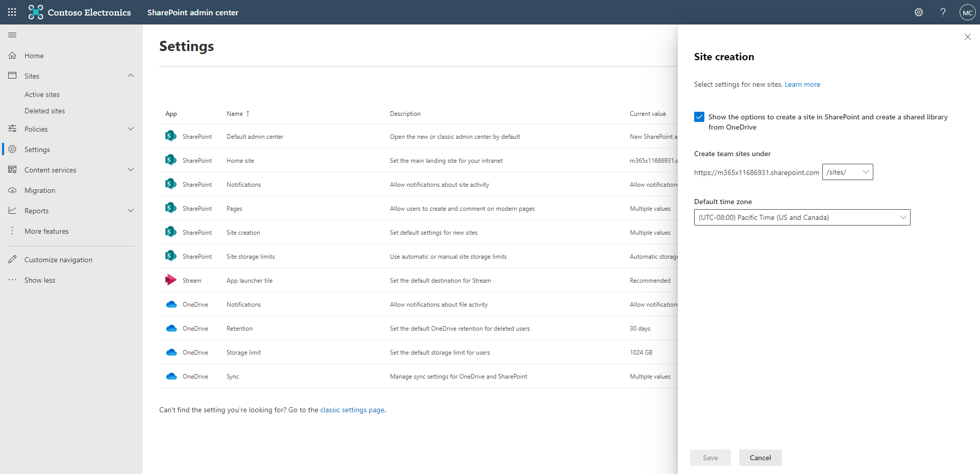Open the Default time zone dropdown

click(x=802, y=217)
